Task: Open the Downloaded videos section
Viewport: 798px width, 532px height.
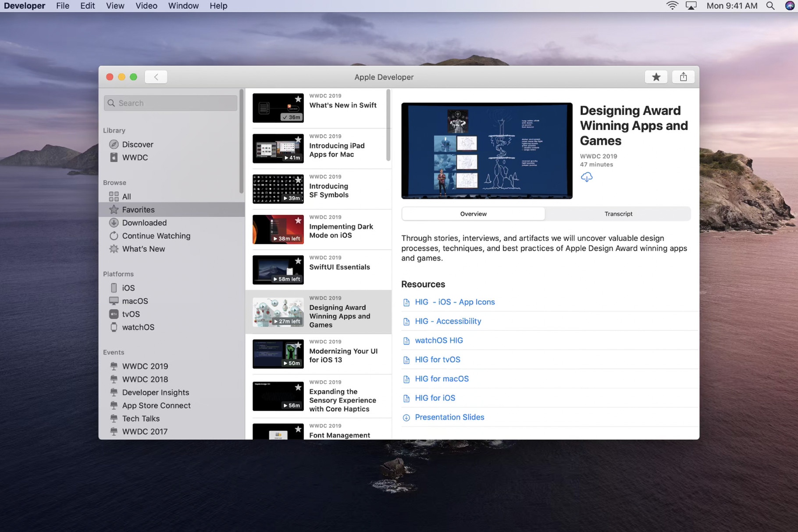Action: pyautogui.click(x=144, y=222)
